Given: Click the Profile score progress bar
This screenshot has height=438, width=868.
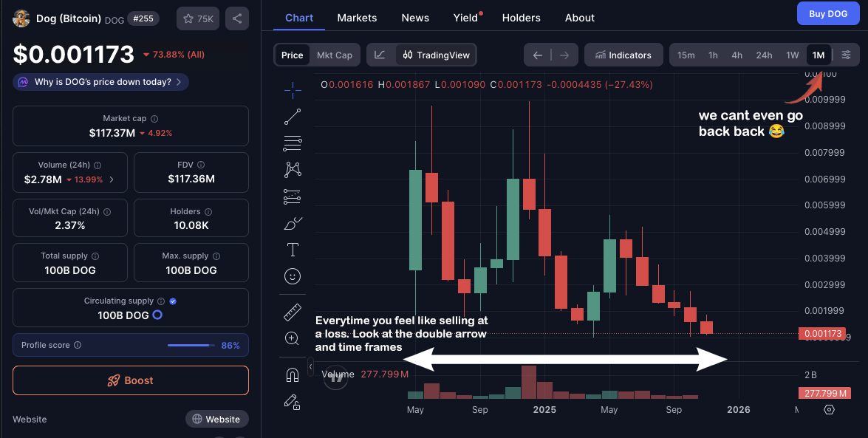Looking at the screenshot, I should click(x=191, y=345).
